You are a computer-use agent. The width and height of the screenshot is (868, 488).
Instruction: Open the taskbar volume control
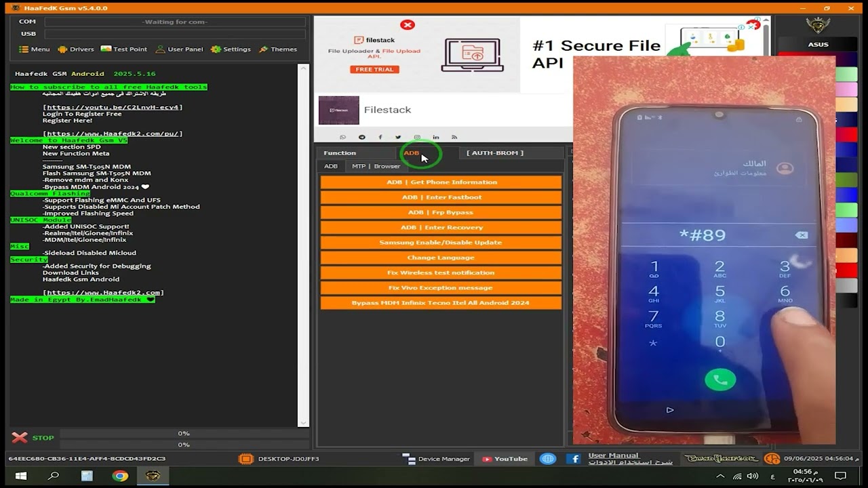coord(752,476)
